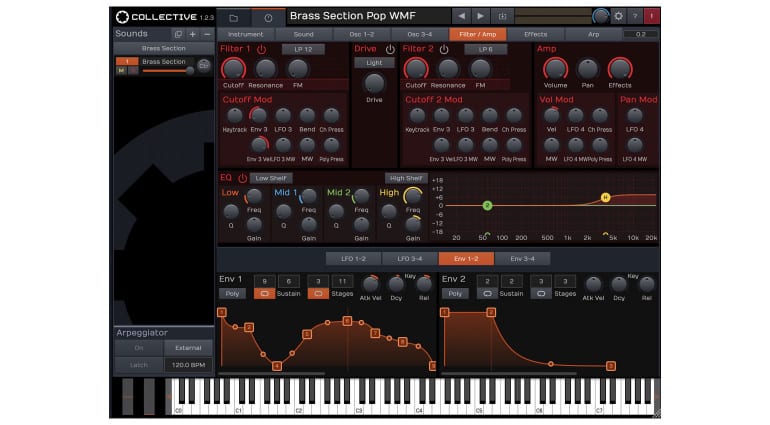Open the Env 2 Poly mode dropdown
The height and width of the screenshot is (425, 770).
pyautogui.click(x=455, y=293)
